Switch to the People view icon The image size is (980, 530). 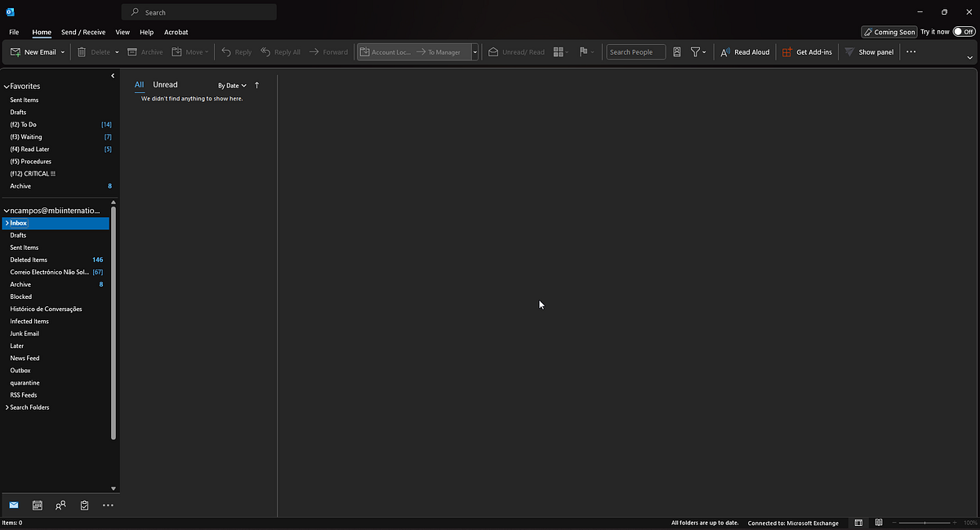tap(60, 505)
